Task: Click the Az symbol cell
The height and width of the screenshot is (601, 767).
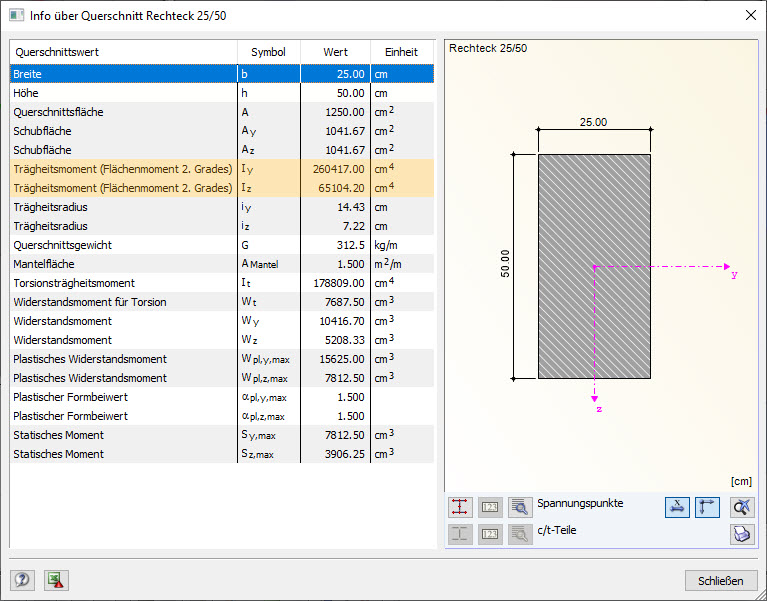Action: [269, 150]
